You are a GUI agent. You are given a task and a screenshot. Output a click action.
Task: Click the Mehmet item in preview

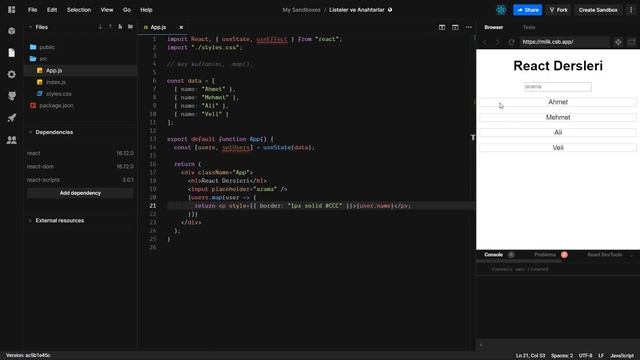[558, 118]
